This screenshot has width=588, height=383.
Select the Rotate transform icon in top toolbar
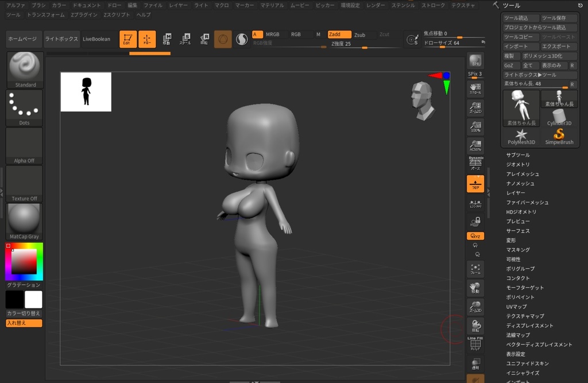pos(204,39)
